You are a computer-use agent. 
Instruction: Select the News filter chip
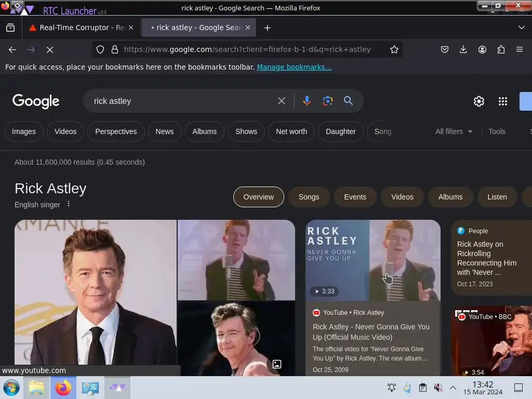[165, 131]
